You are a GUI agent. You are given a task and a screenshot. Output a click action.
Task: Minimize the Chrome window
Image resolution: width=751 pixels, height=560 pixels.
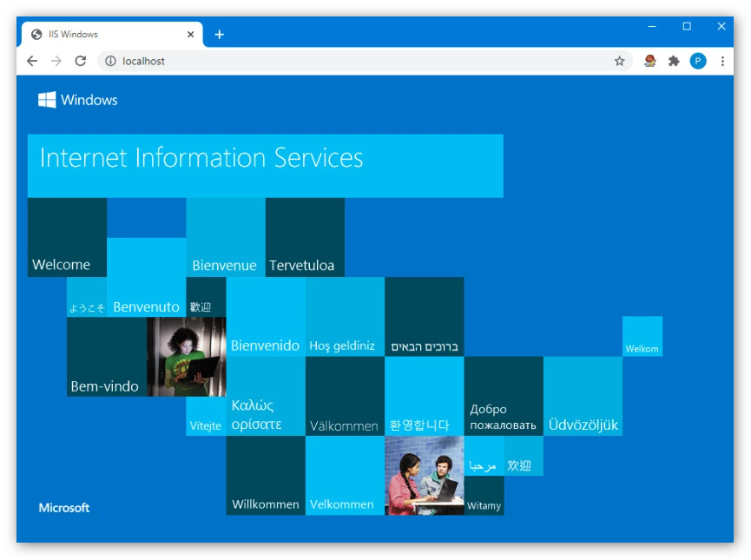point(652,26)
